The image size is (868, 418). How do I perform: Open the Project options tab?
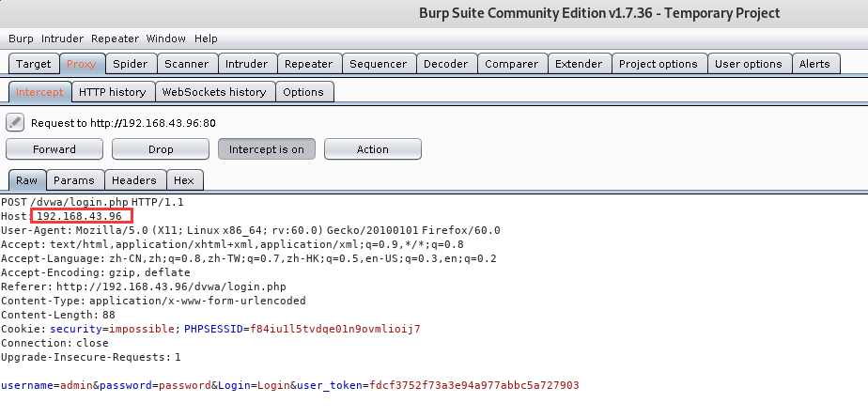(x=659, y=64)
